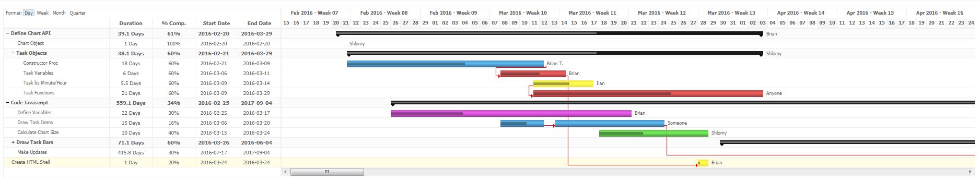Select the Task by Minute/Hour row

pyautogui.click(x=142, y=83)
